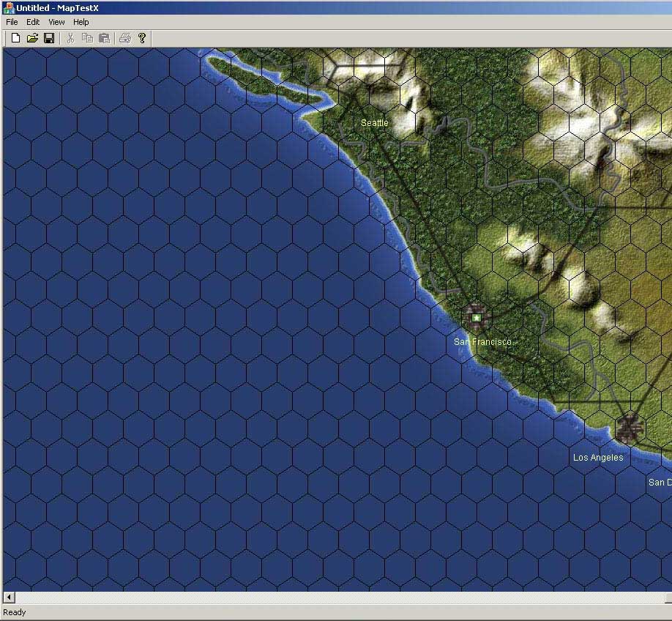The height and width of the screenshot is (621, 672).
Task: Click the Ready status bar text
Action: pos(15,612)
